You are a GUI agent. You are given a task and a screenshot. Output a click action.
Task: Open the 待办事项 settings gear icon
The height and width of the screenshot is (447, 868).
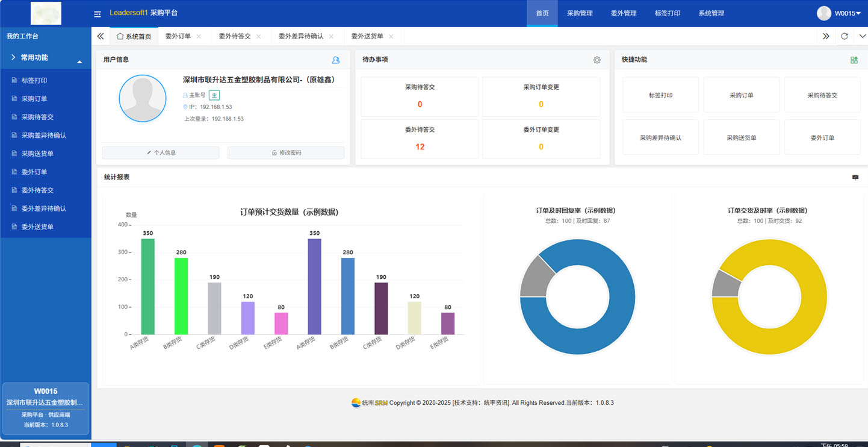coord(597,60)
